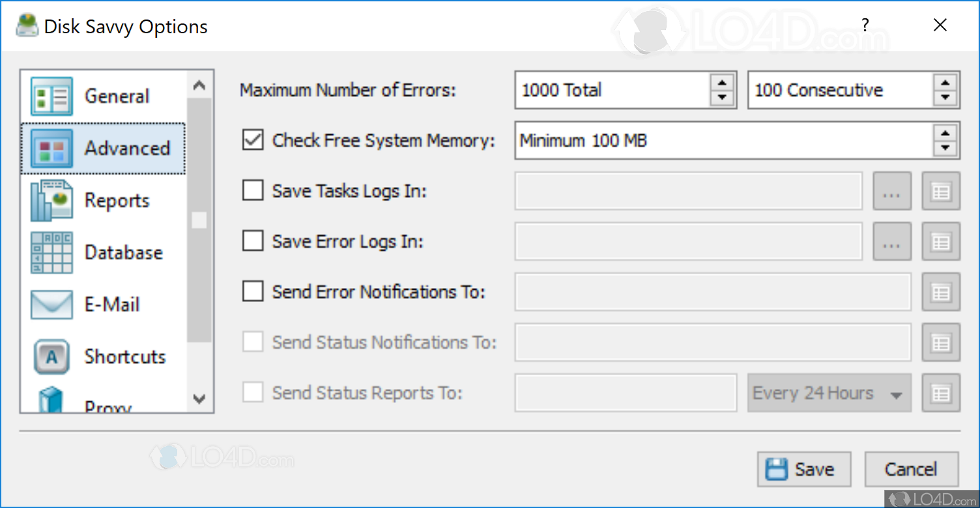This screenshot has width=980, height=508.
Task: Open the E-Mail envelope icon
Action: pyautogui.click(x=51, y=305)
